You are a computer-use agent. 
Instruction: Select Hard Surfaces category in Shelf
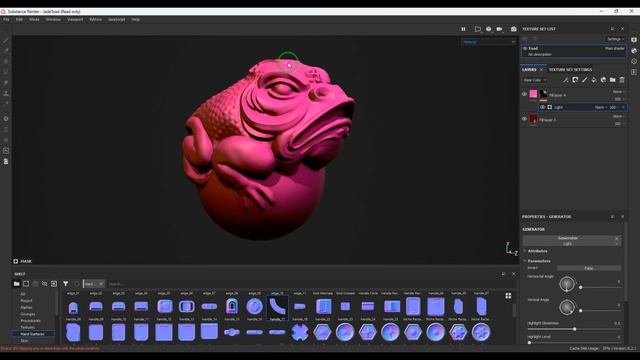point(32,334)
